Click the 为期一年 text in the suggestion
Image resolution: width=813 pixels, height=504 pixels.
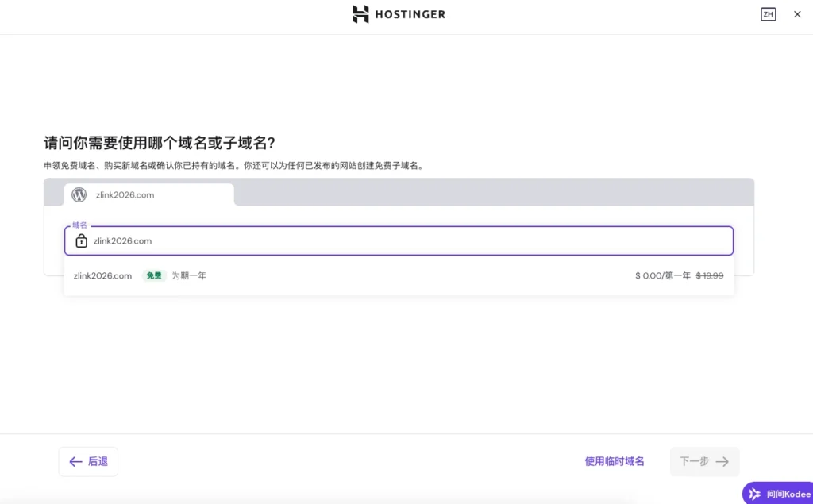coord(189,276)
